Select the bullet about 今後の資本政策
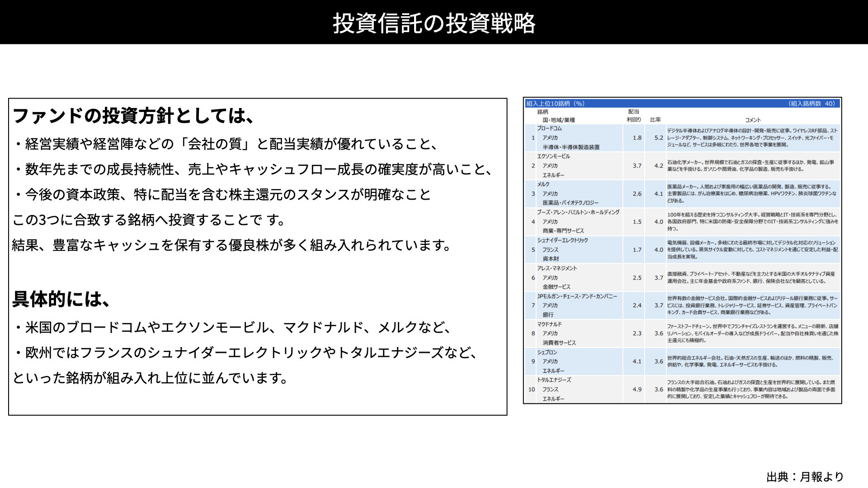 222,195
